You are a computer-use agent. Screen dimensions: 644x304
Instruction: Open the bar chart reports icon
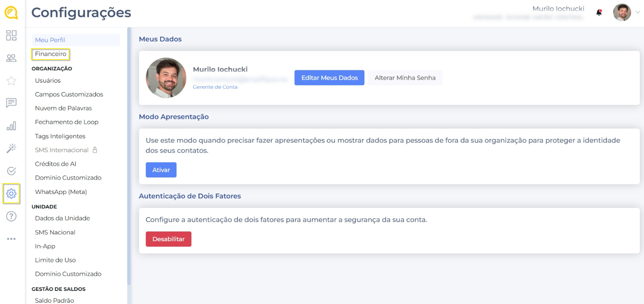click(x=11, y=126)
